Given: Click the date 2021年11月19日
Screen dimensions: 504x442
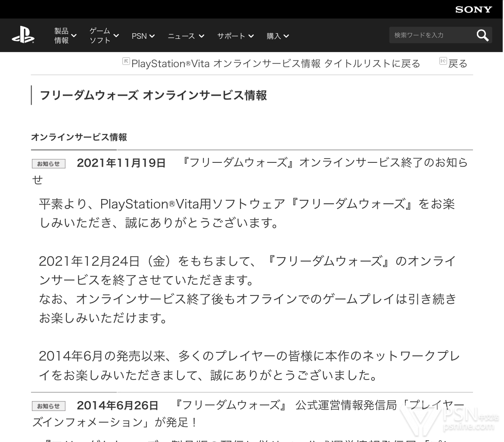Looking at the screenshot, I should 121,163.
